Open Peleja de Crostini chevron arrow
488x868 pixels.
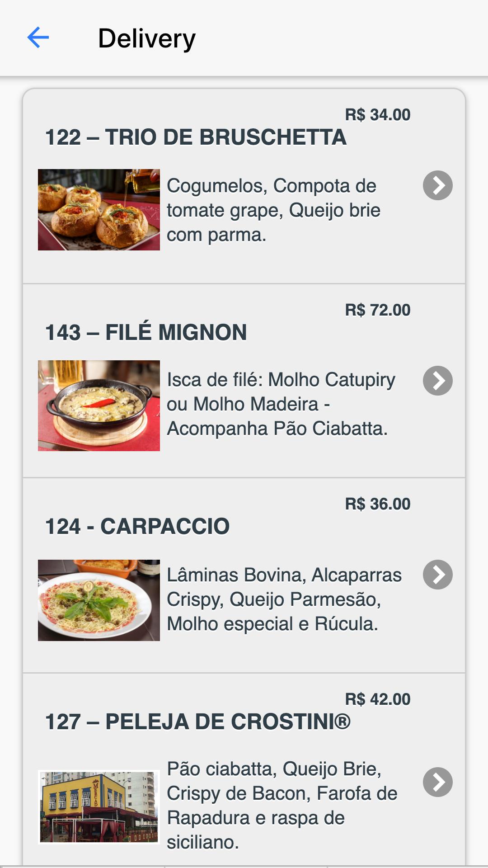[437, 782]
